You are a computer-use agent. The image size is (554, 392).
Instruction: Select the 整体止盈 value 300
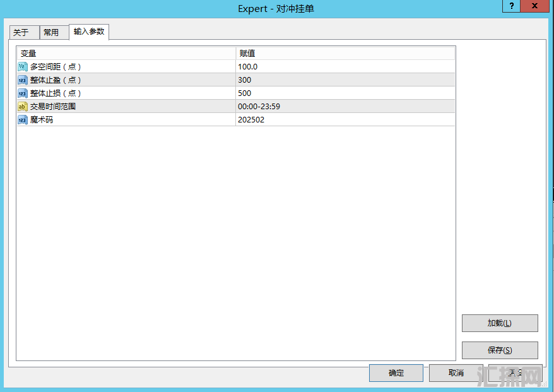point(244,80)
